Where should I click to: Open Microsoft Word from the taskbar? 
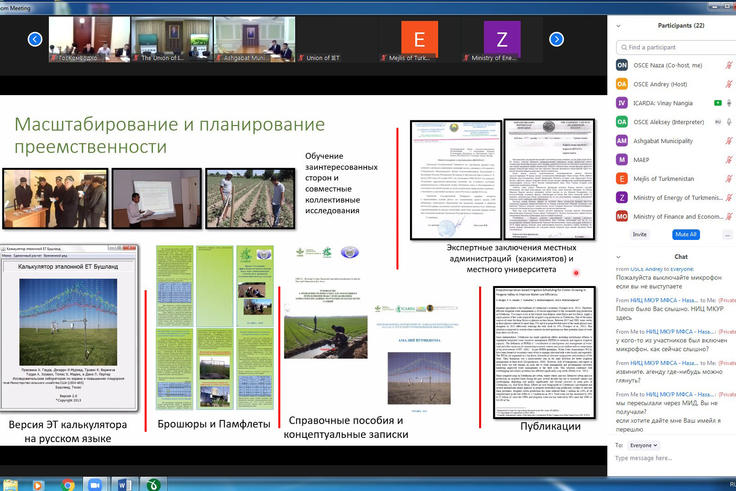tap(125, 484)
